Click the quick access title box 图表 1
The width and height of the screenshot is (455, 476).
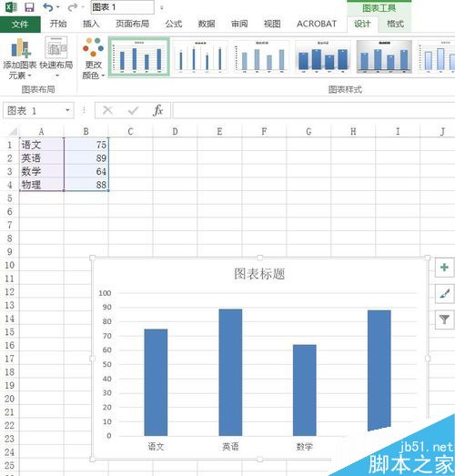[122, 7]
